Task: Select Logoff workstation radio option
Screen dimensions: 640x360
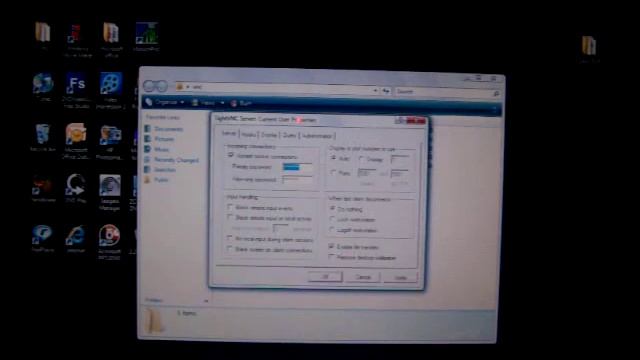Action: [332, 230]
